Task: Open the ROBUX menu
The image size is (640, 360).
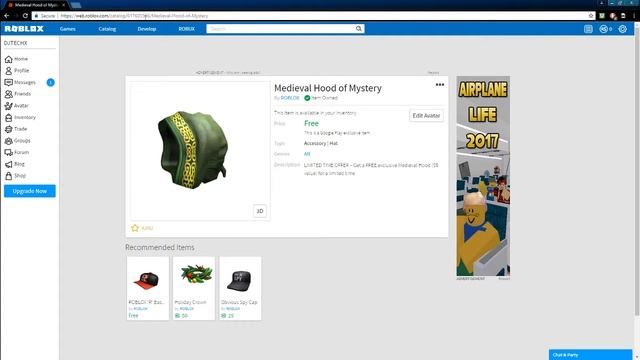Action: tap(187, 29)
